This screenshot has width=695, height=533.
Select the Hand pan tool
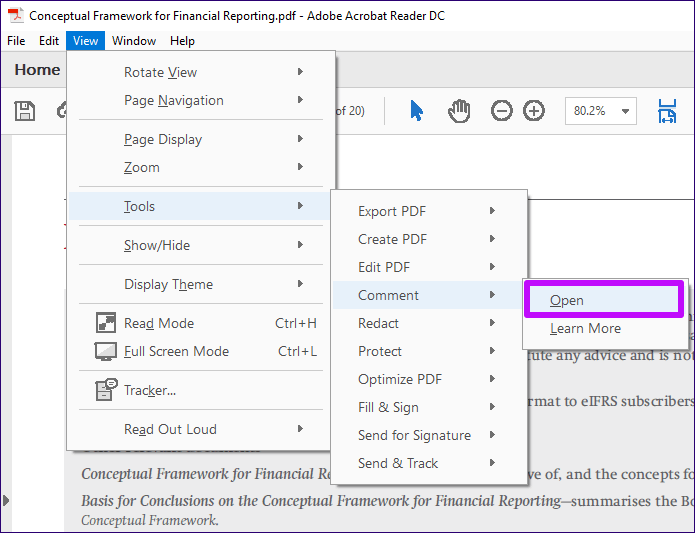[x=459, y=111]
